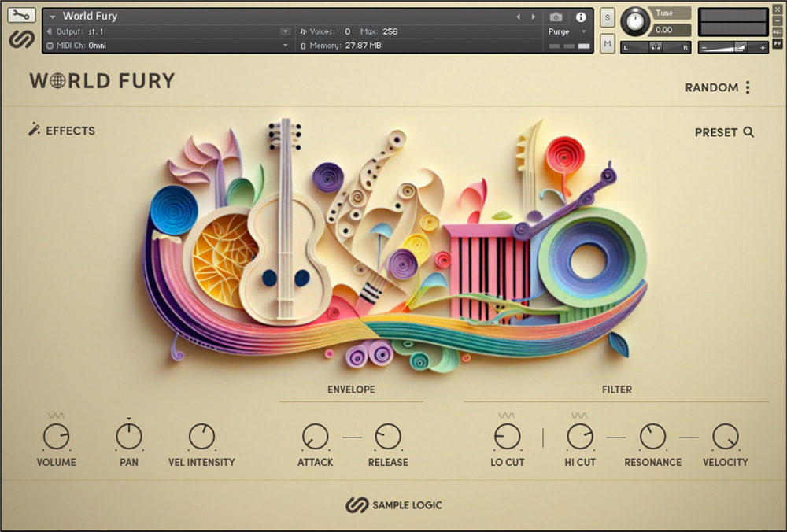Screen dimensions: 787x532
Task: Go to the next instrument arrow
Action: pos(534,17)
